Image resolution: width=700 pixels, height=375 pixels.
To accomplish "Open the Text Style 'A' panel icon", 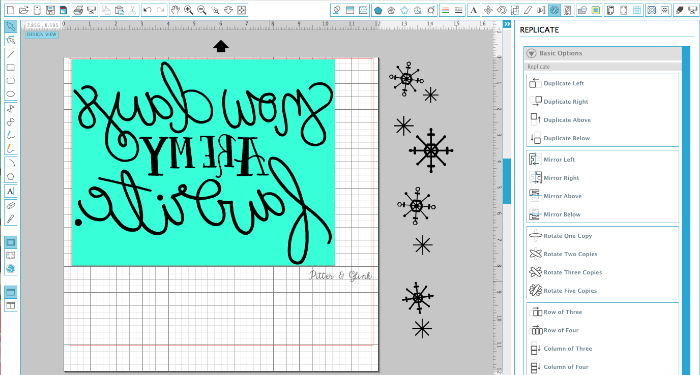I will click(x=474, y=9).
